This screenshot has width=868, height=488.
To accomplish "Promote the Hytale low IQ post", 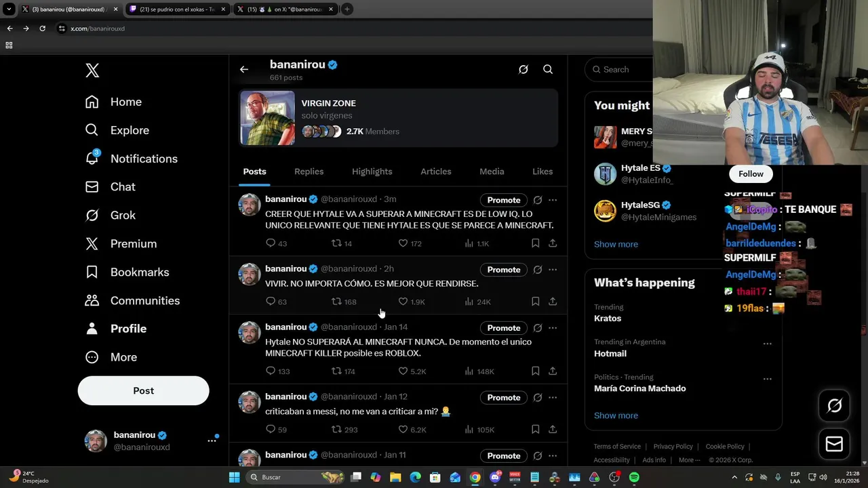I will point(504,200).
